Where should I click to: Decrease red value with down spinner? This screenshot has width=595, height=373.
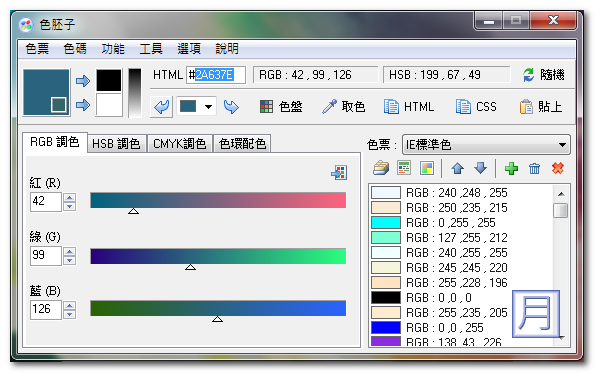click(x=69, y=206)
